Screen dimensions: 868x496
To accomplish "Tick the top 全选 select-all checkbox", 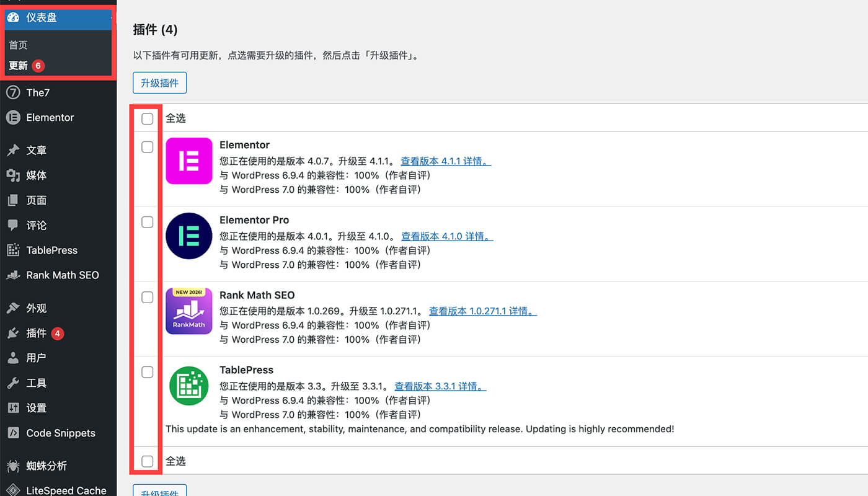I will coord(148,118).
